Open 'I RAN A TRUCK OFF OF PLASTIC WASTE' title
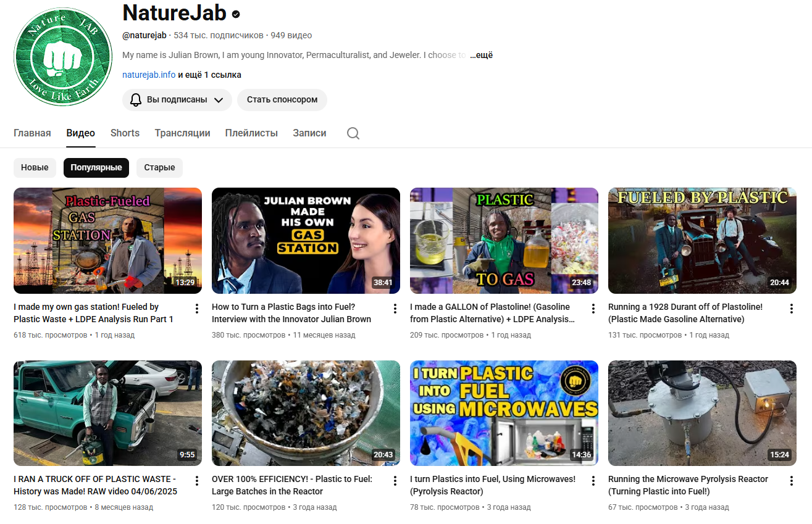 [95, 485]
